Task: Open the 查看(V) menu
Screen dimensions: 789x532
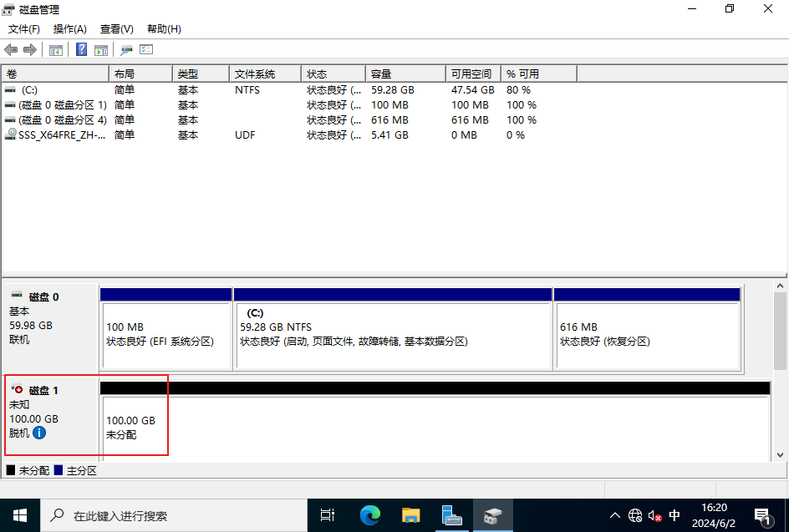Action: 116,29
